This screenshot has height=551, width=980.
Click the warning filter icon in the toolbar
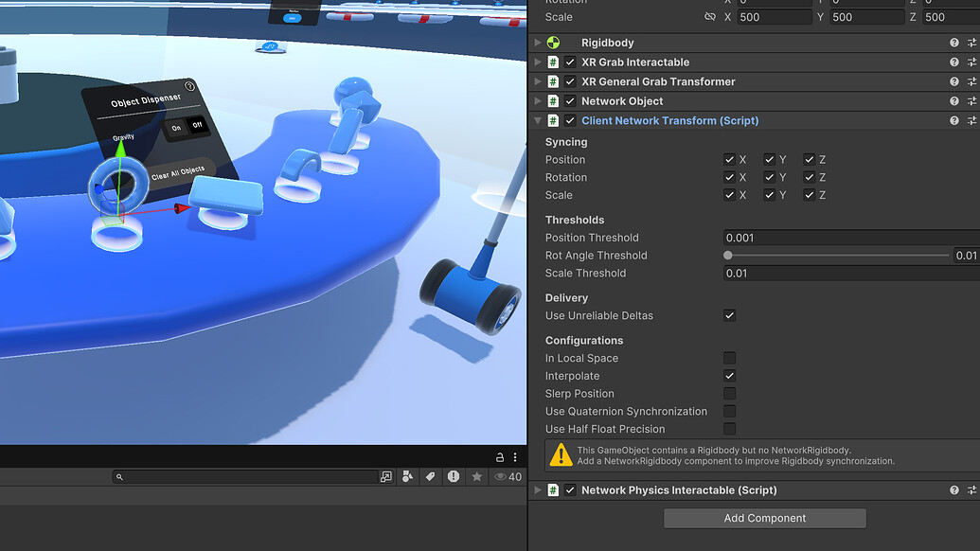coord(452,476)
